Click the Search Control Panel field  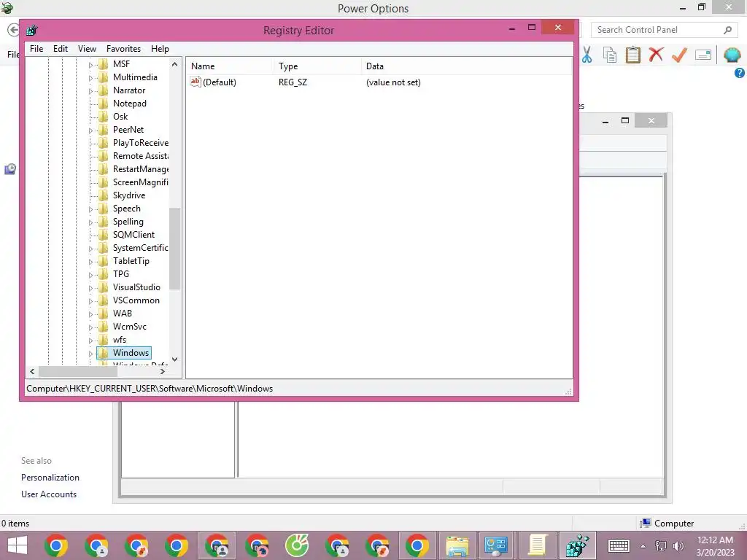click(665, 30)
